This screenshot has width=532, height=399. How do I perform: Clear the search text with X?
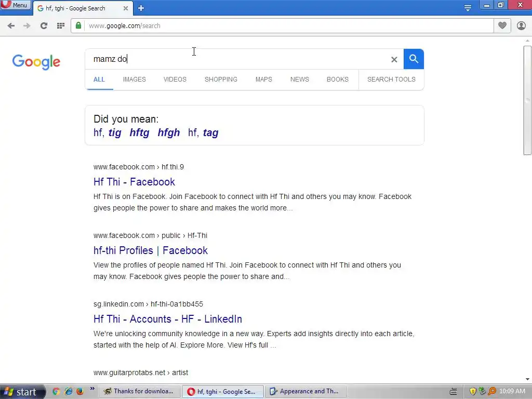[394, 60]
